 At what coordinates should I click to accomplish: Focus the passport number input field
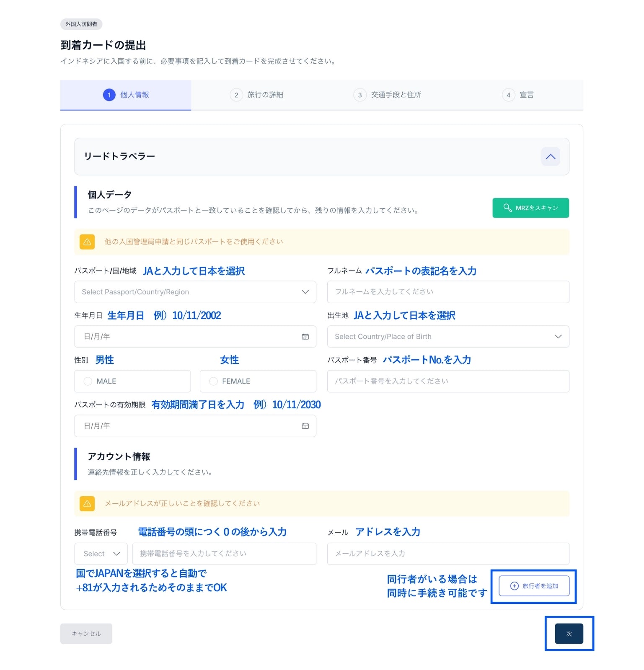click(x=447, y=381)
